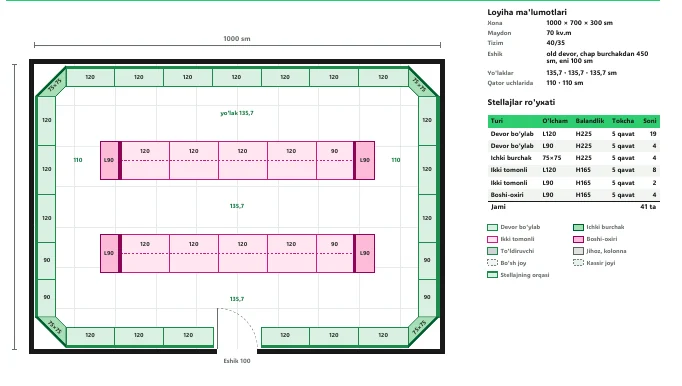Image resolution: width=682 pixels, height=386 pixels.
Task: Click the 1000 sm dimension label
Action: click(x=237, y=39)
